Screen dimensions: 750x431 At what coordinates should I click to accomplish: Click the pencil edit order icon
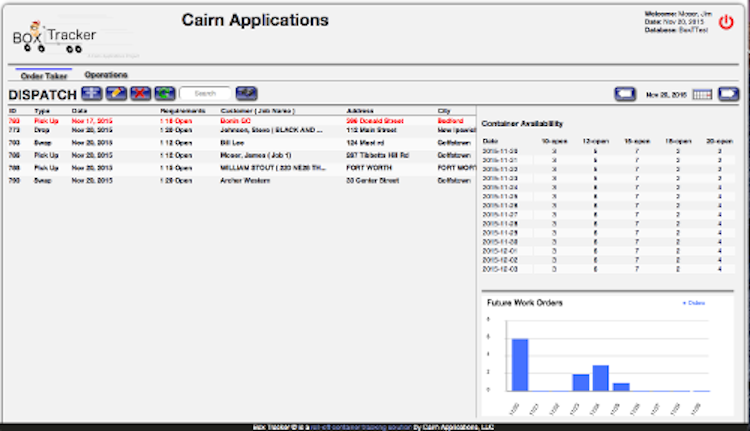116,93
